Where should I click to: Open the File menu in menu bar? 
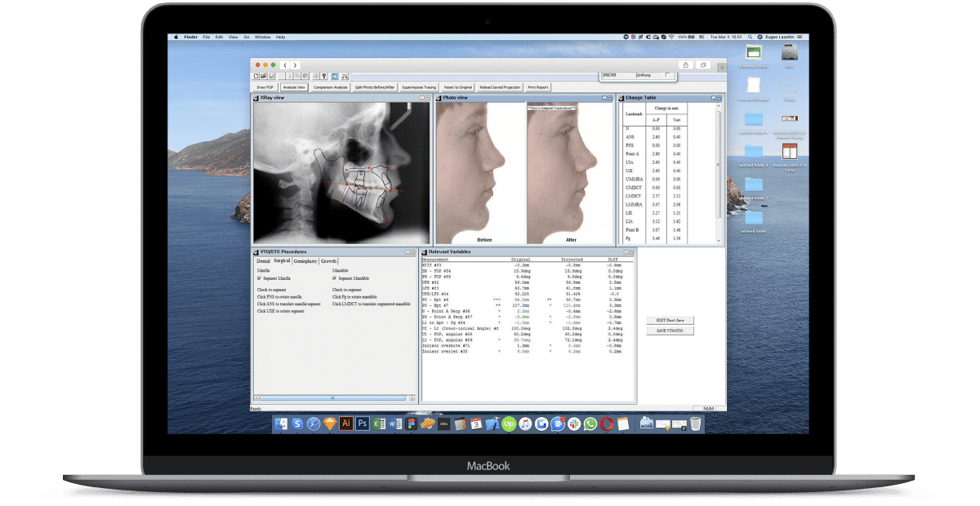(x=207, y=37)
